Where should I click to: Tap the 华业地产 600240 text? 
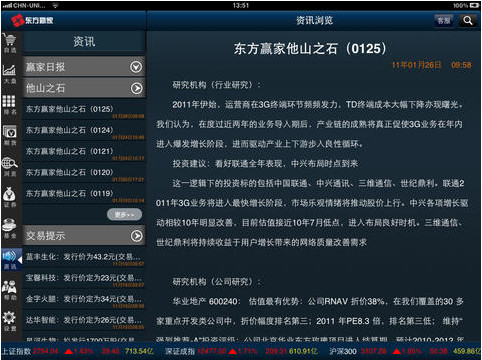(206, 302)
